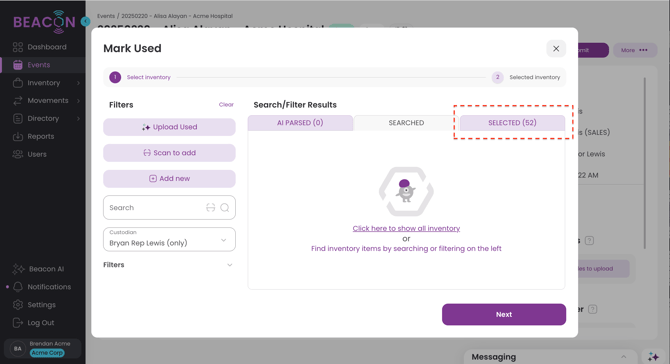670x364 pixels.
Task: Click the mascot illustration in results
Action: (x=406, y=191)
